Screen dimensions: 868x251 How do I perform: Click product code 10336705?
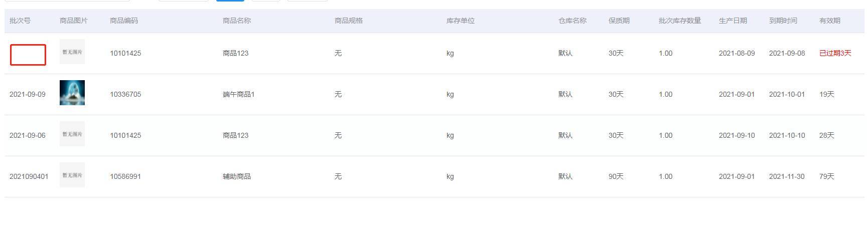(125, 94)
